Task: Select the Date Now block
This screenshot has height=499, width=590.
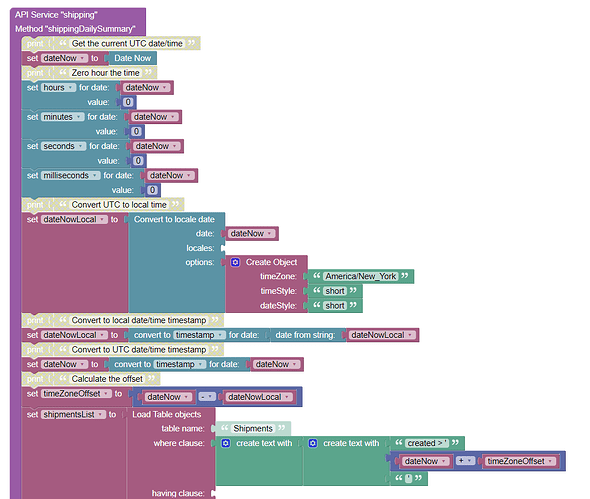Action: pos(132,58)
